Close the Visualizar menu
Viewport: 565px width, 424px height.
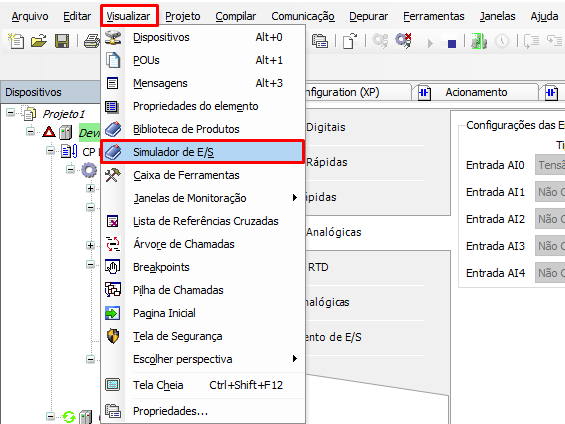point(128,16)
